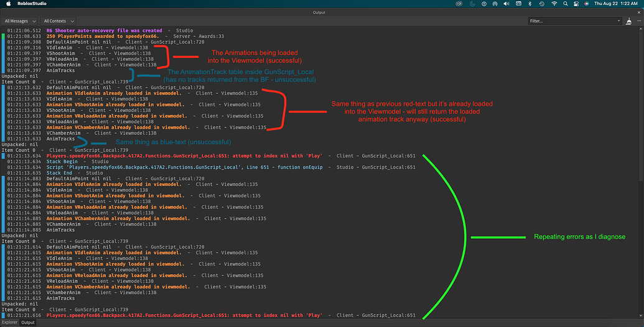Select the R6 Shooter auto-recovery file log line
Screen dimensions: 644x327
click(100, 30)
